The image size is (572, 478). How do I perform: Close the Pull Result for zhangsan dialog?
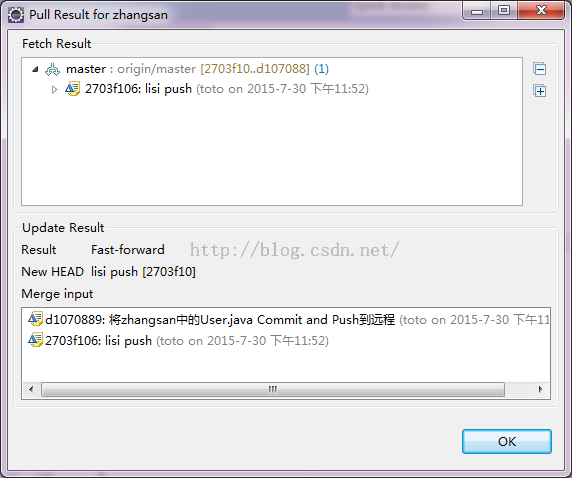click(x=541, y=10)
